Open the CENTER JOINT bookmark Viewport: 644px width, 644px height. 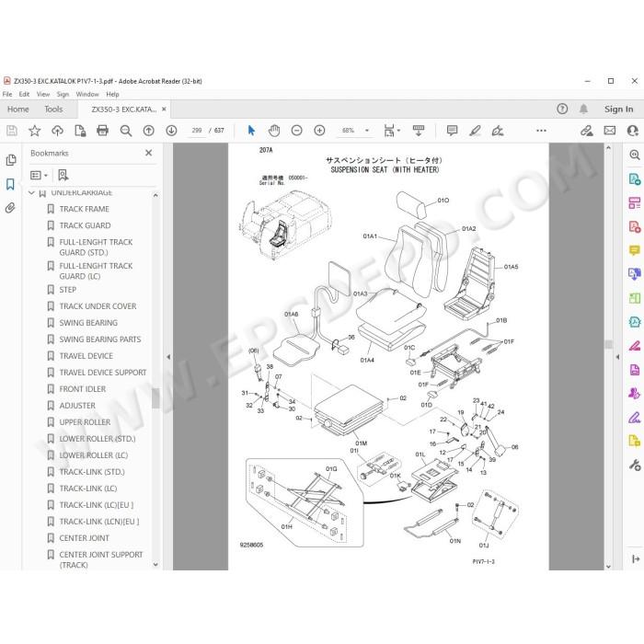[85, 538]
